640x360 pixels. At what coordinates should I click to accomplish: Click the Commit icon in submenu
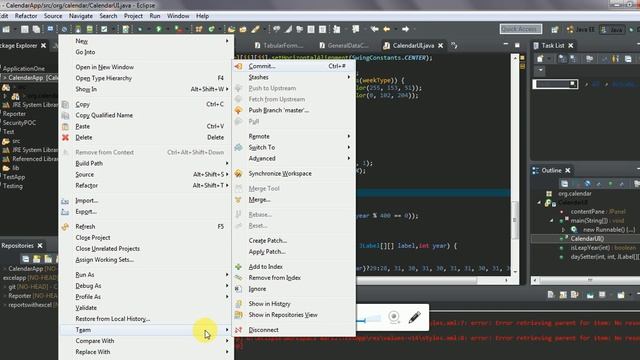pyautogui.click(x=238, y=66)
